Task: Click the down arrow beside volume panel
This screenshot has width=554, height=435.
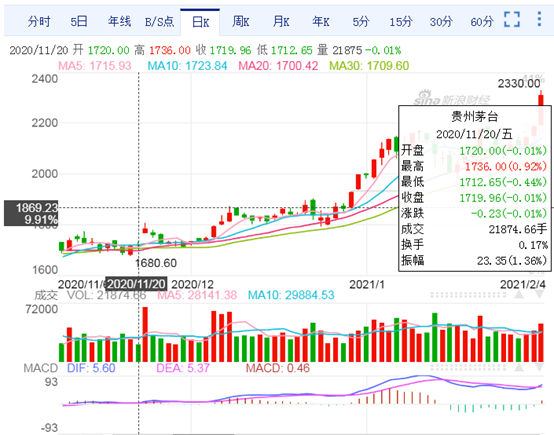Action: click(x=540, y=295)
